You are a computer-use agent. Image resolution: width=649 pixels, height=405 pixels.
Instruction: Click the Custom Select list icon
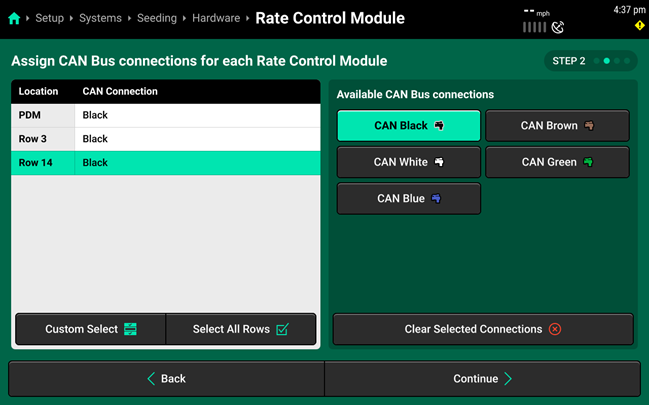coord(130,329)
